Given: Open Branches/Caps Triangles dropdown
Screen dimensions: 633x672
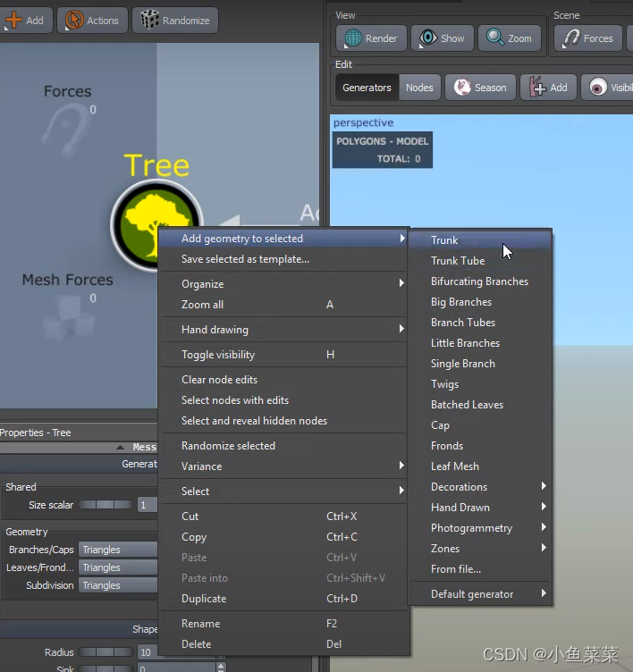Looking at the screenshot, I should click(118, 550).
